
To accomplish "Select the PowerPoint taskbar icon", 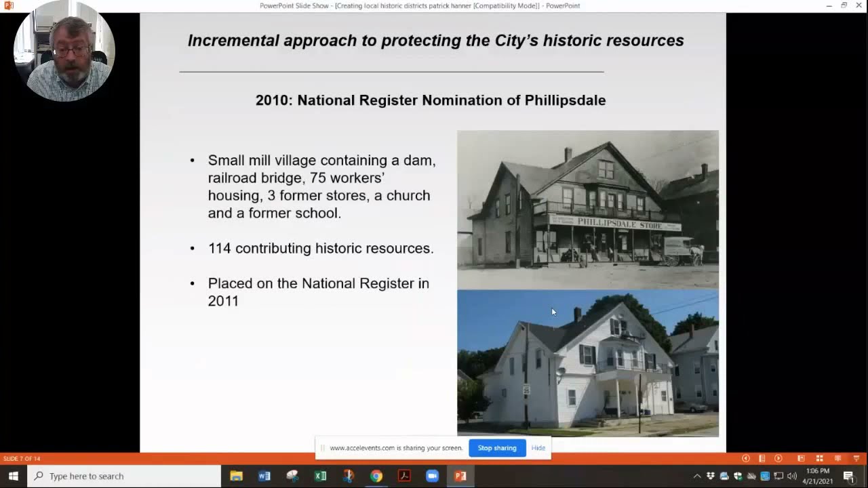I will coord(460,476).
